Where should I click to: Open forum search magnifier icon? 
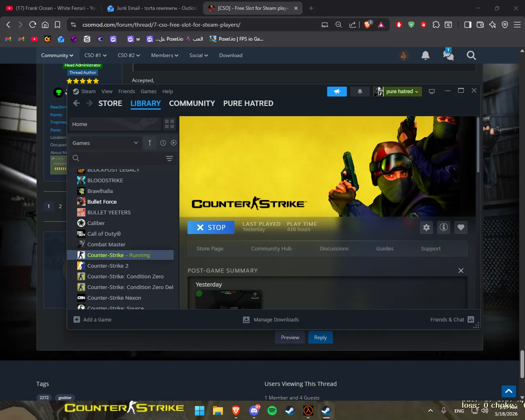click(471, 55)
